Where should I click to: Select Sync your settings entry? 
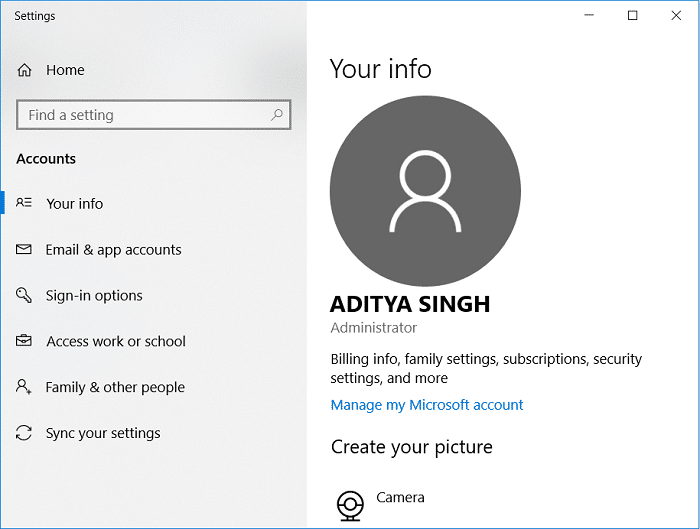(103, 433)
